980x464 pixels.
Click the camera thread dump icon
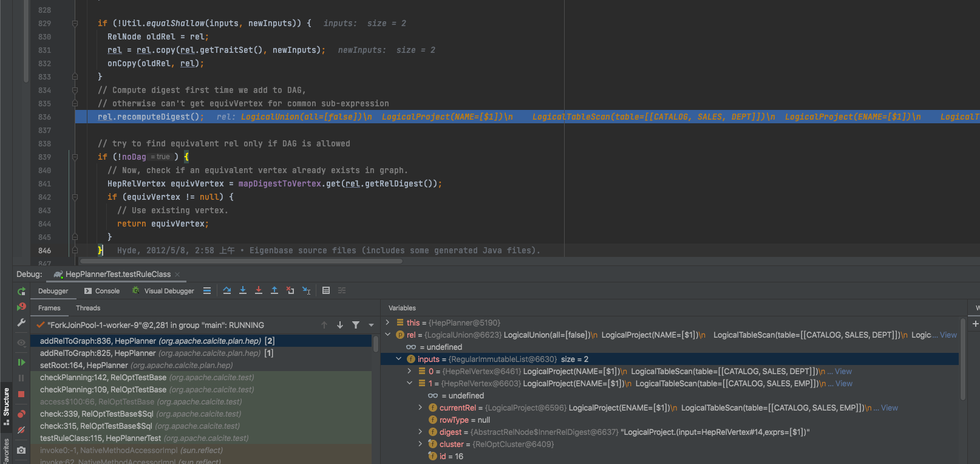click(21, 450)
